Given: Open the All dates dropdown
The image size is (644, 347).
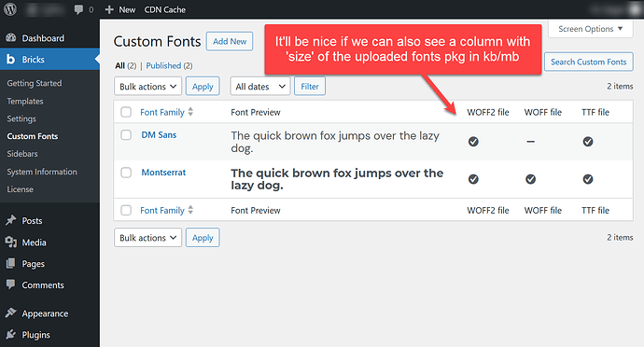Looking at the screenshot, I should pyautogui.click(x=260, y=86).
